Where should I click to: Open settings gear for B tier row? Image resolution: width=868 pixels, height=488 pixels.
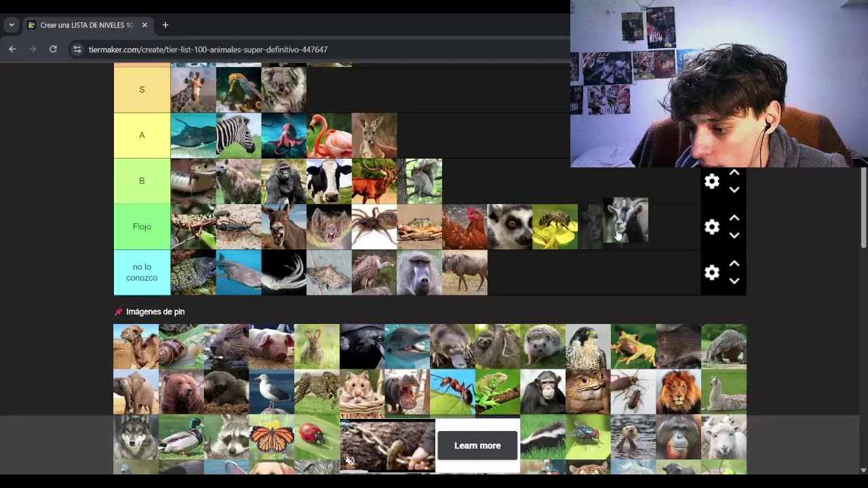[711, 181]
